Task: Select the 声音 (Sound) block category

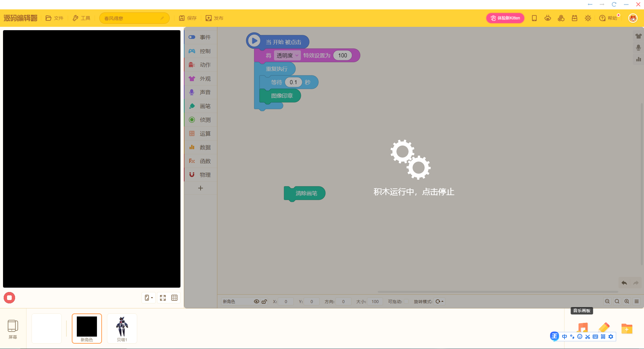Action: click(x=201, y=92)
